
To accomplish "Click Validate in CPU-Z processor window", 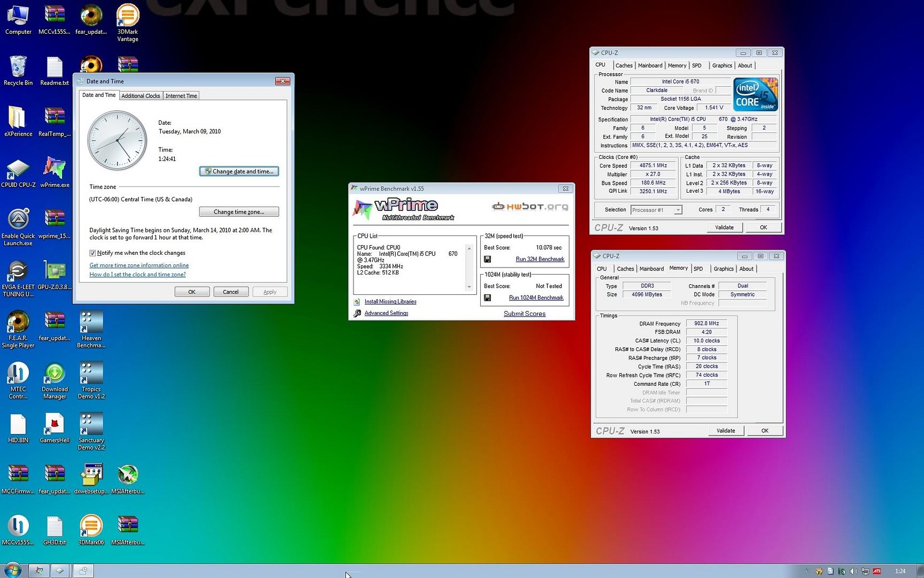I will pos(725,227).
